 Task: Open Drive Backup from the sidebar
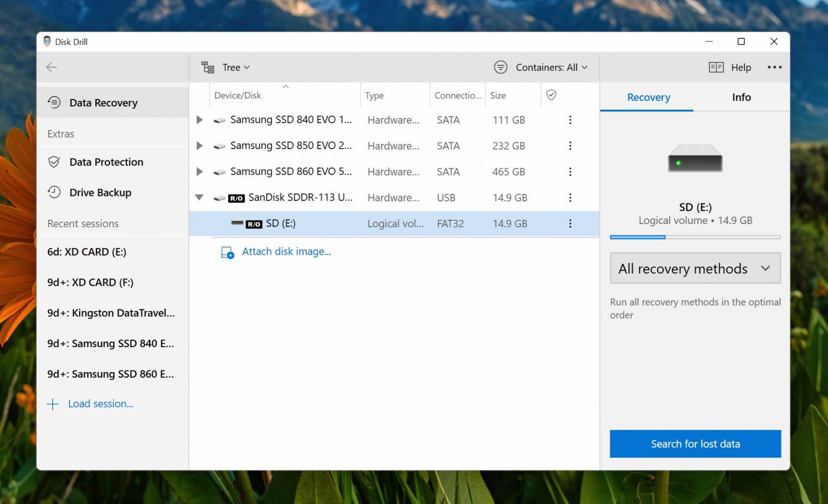click(x=55, y=192)
